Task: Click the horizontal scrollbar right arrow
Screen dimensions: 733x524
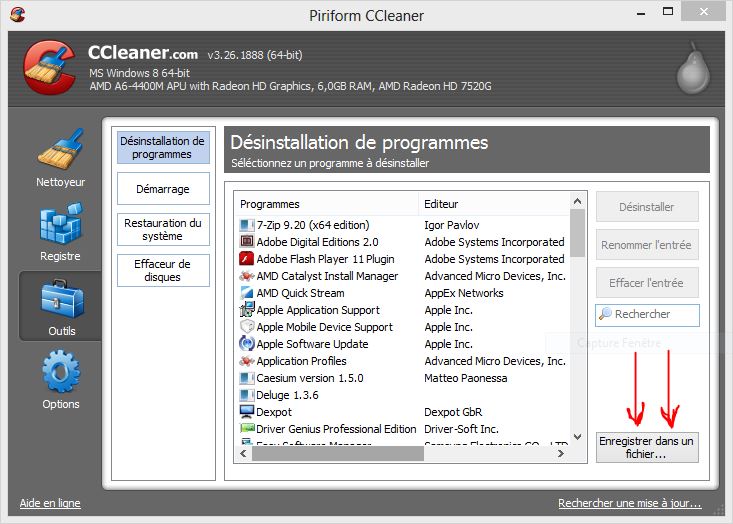Action: pyautogui.click(x=561, y=453)
